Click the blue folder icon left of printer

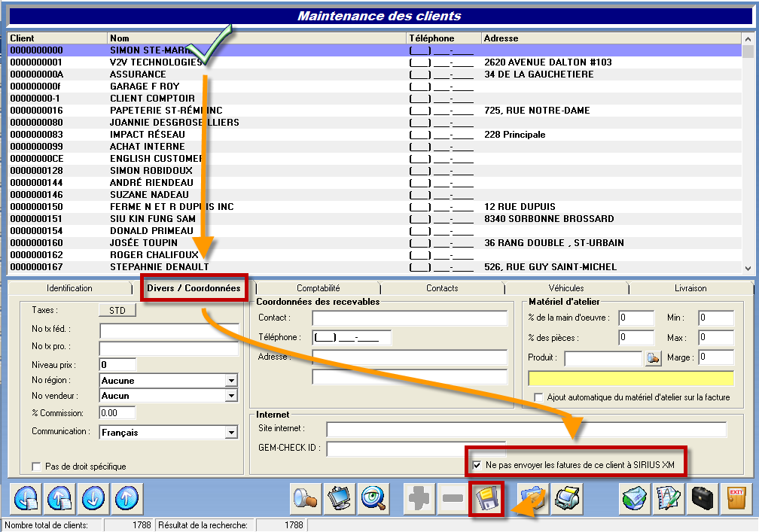pyautogui.click(x=533, y=498)
